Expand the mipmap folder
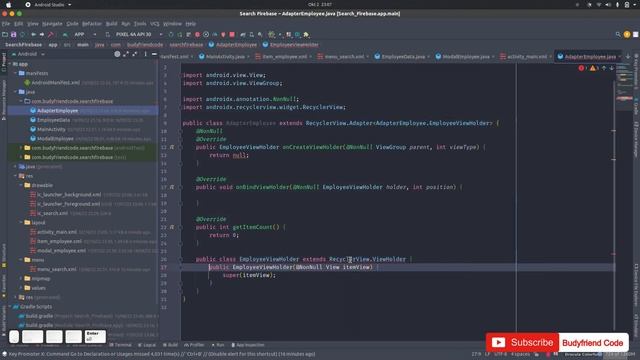 21,278
